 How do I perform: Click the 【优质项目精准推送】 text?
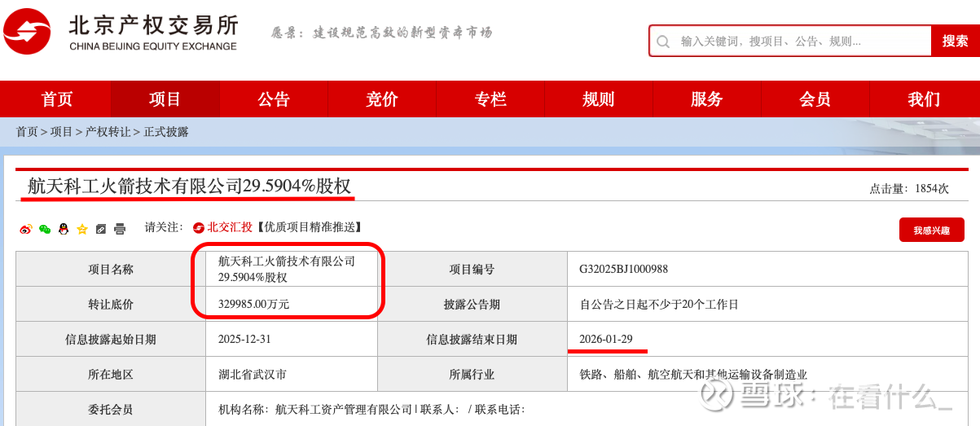point(308,227)
